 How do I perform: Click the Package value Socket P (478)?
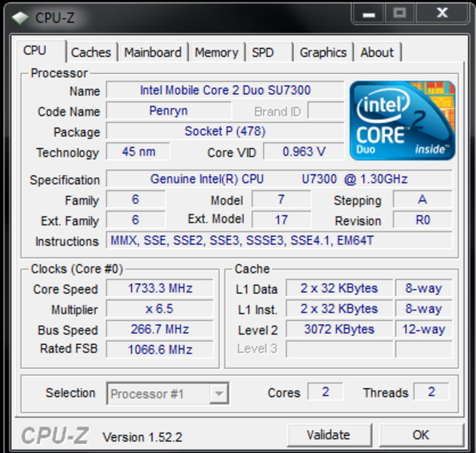click(225, 131)
